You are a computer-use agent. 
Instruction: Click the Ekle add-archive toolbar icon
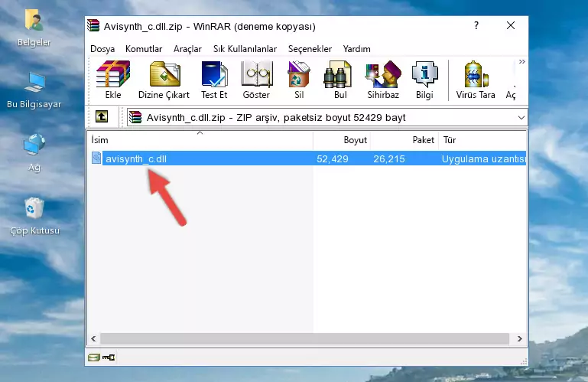coord(113,74)
